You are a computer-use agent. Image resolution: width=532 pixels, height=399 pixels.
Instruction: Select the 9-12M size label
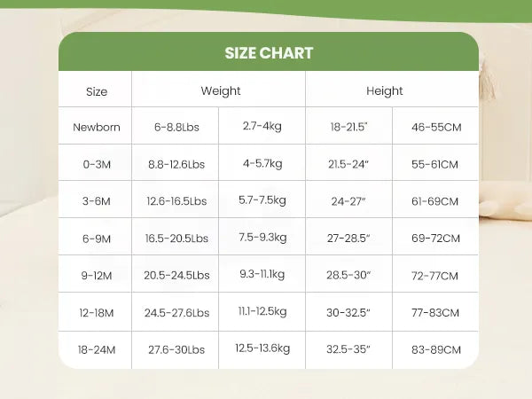point(97,276)
